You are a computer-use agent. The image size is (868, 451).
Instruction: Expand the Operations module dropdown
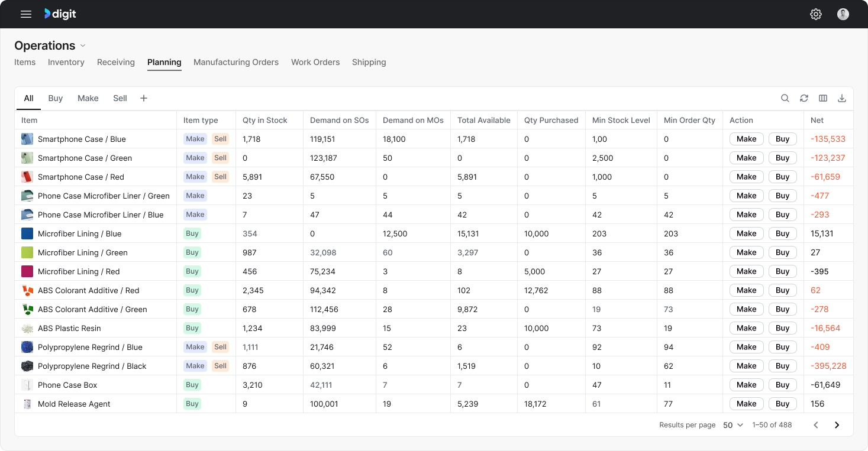click(x=83, y=46)
